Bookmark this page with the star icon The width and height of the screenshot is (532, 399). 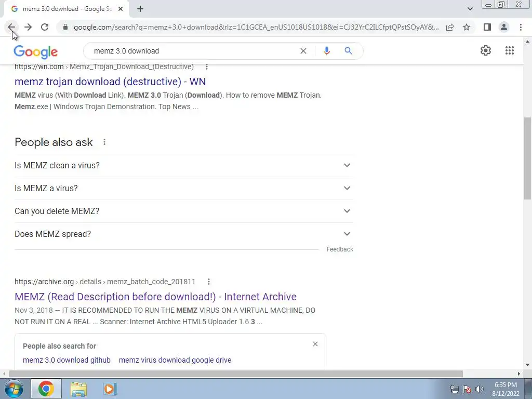[x=467, y=27]
